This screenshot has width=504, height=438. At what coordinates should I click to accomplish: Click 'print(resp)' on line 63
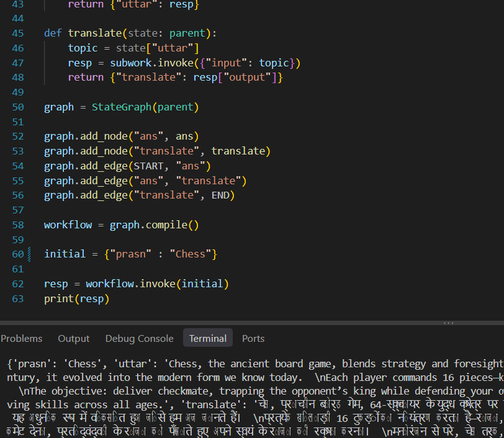tap(76, 299)
